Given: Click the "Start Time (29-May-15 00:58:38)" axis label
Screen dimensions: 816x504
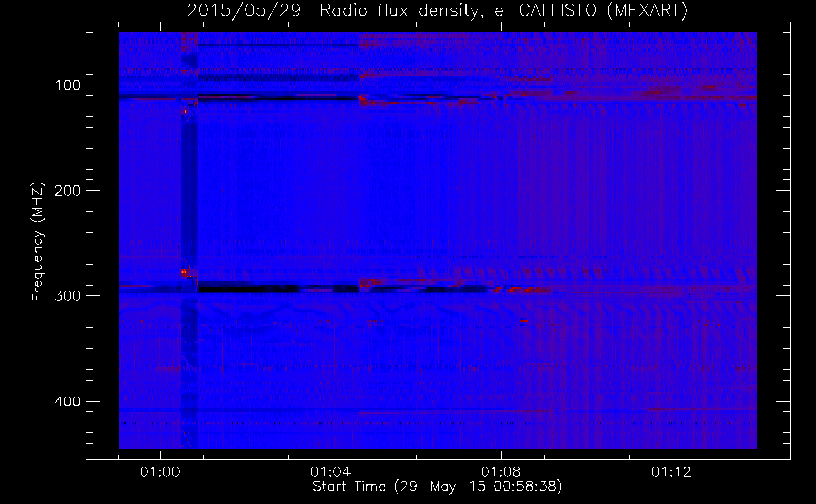Looking at the screenshot, I should click(x=437, y=487).
